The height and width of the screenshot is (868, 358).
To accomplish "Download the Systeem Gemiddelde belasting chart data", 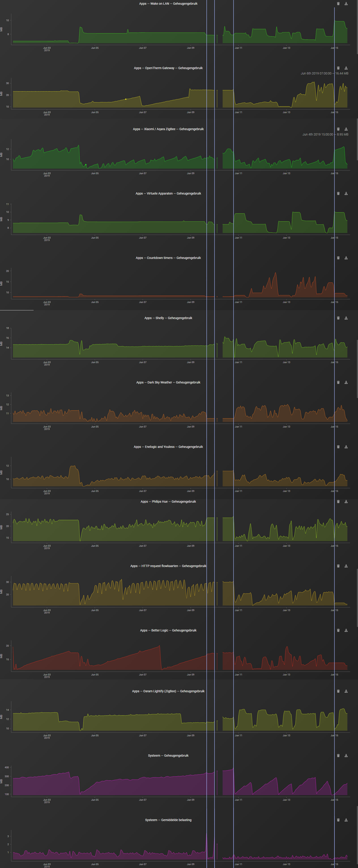I will click(346, 820).
